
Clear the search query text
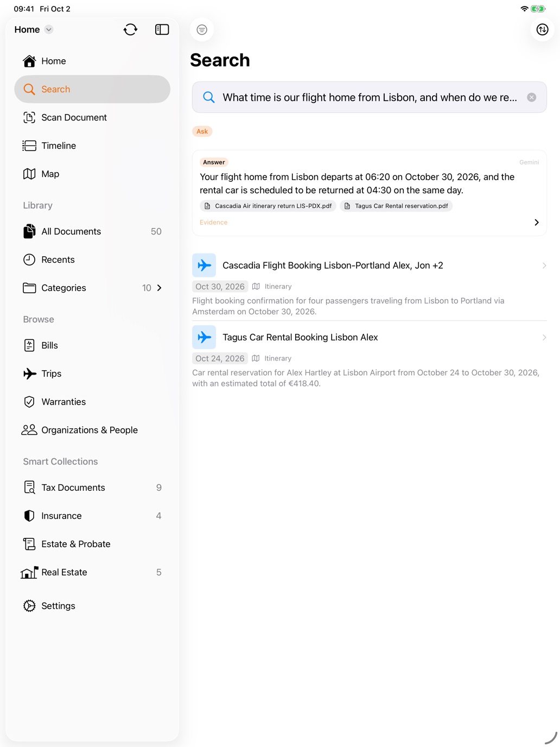532,97
